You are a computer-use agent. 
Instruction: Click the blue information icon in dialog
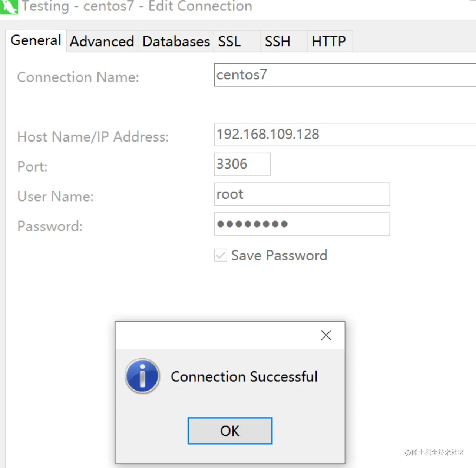[142, 376]
